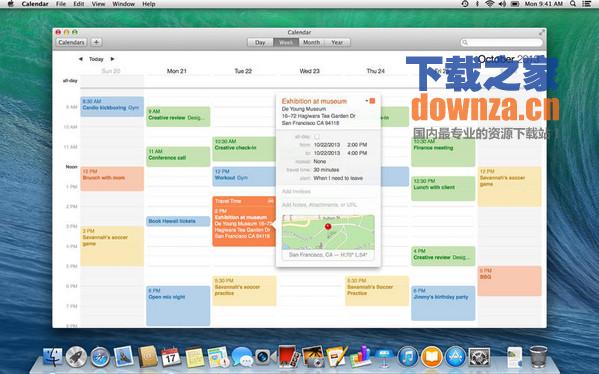Click volume speaker icon in menu bar
Viewport: 599px width, 374px height.
502,4
